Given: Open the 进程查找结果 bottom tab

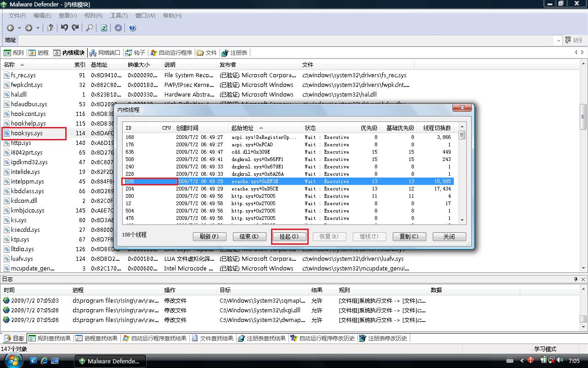Looking at the screenshot, I should click(x=96, y=338).
